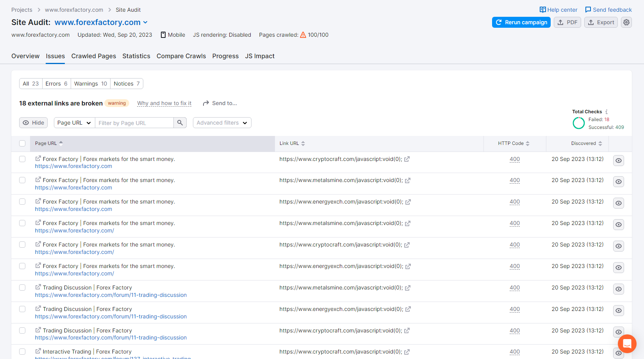
Task: Click the Total Checks progress ring
Action: pos(579,123)
